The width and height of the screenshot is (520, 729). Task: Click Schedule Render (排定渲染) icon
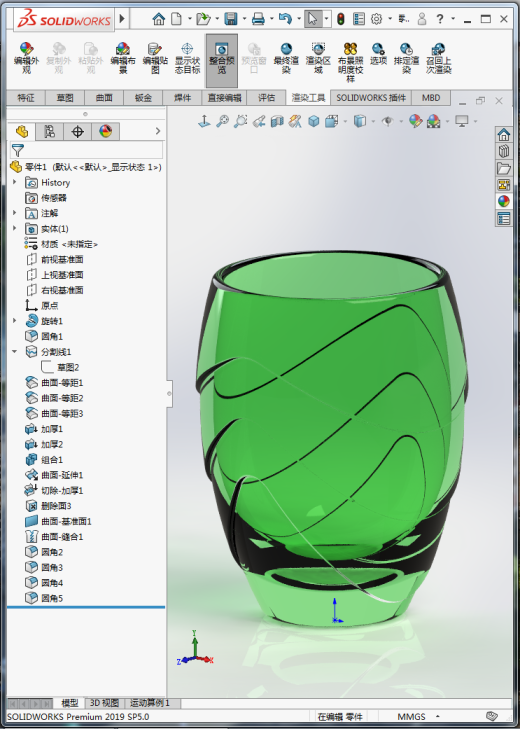pyautogui.click(x=407, y=59)
